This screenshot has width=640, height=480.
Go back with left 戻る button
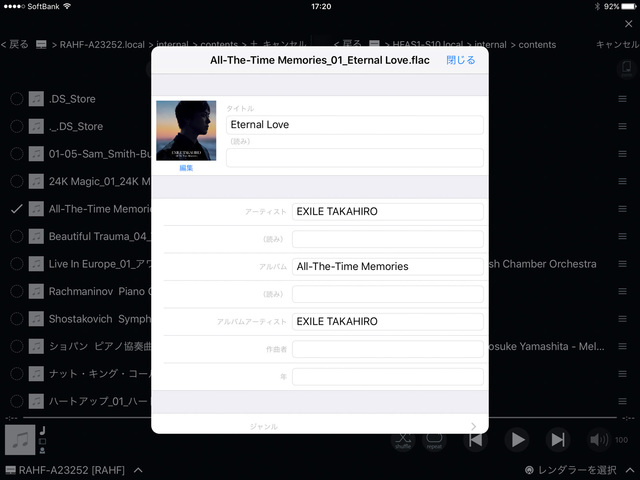[15, 44]
